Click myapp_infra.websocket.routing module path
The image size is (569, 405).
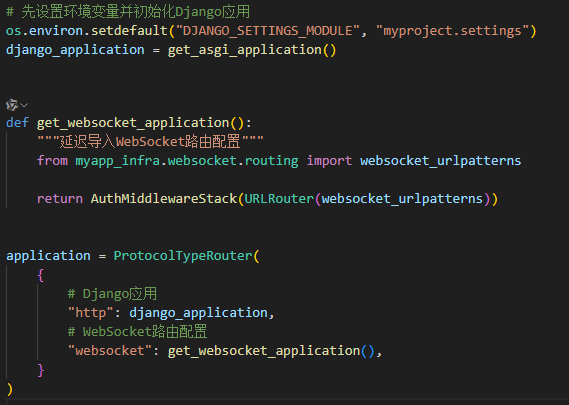tap(187, 161)
